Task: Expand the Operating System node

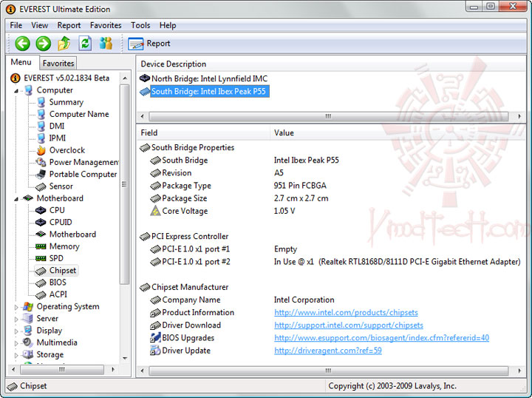Action: click(x=16, y=307)
